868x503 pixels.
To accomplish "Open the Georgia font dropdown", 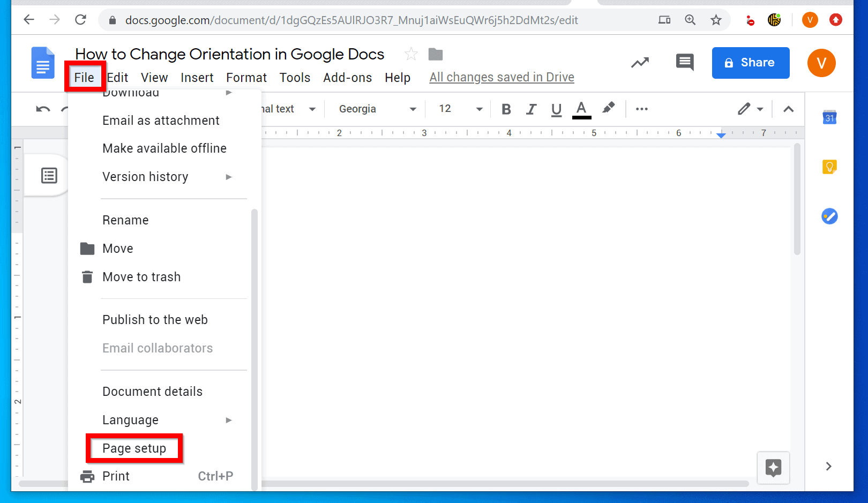I will point(374,109).
